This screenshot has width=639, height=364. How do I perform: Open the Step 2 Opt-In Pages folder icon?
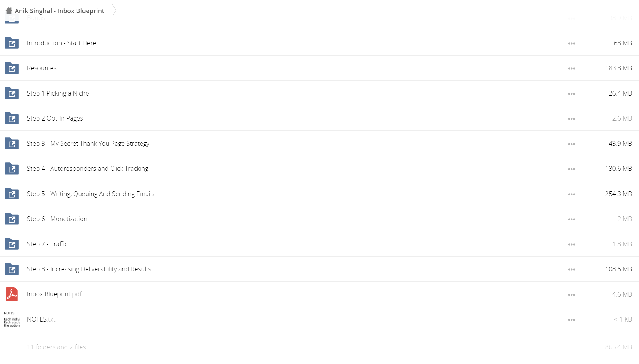tap(12, 118)
